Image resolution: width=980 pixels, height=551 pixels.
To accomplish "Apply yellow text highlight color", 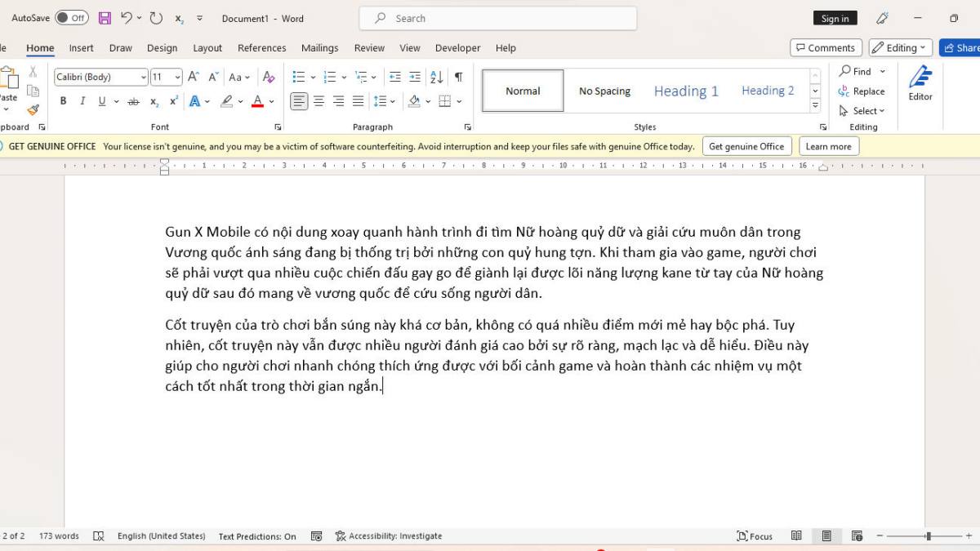I will click(227, 101).
